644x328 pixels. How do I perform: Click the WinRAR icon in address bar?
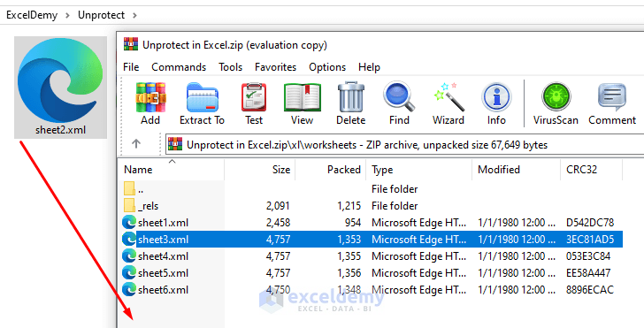[175, 144]
